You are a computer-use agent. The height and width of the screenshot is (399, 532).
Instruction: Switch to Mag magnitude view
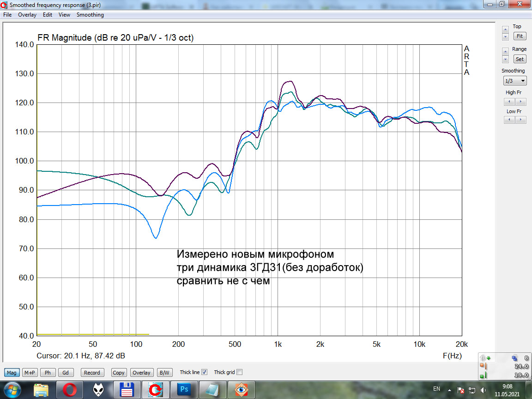(x=12, y=373)
